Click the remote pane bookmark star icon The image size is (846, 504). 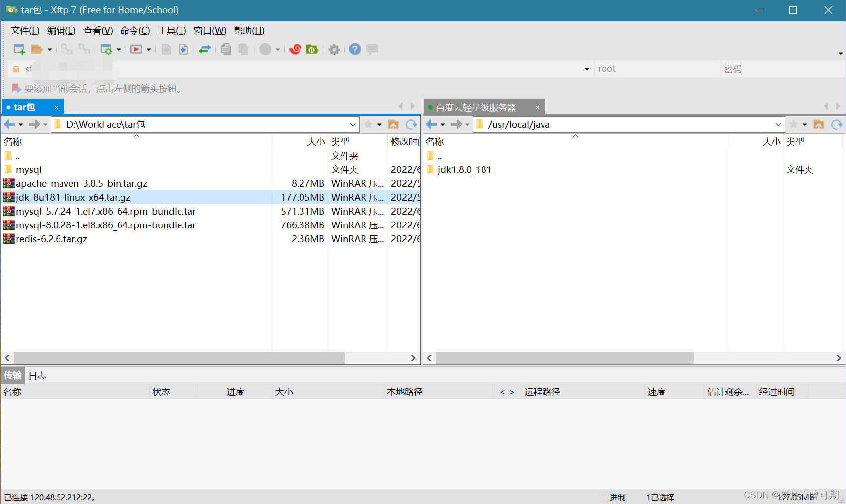click(x=794, y=124)
